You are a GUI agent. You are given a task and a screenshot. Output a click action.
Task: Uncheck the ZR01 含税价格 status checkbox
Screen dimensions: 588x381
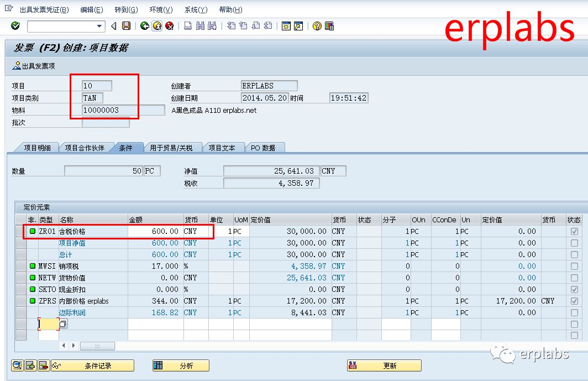[574, 231]
